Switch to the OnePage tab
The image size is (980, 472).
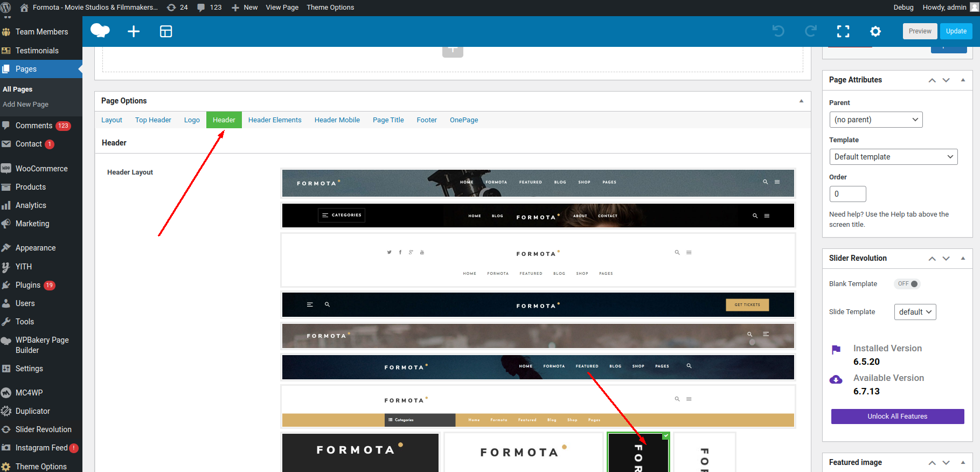click(464, 120)
